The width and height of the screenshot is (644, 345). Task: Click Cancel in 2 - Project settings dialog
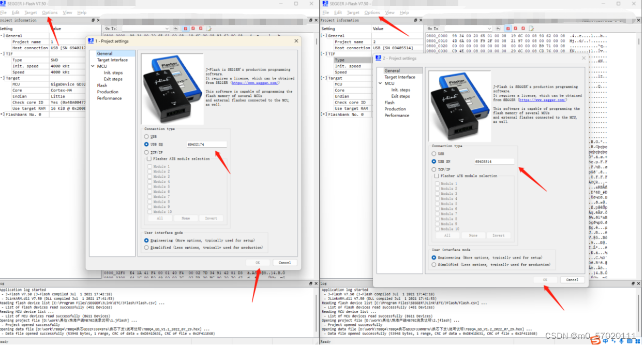coord(572,280)
